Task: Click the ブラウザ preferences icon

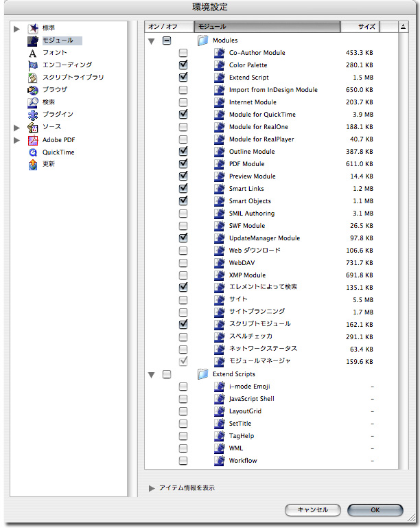Action: tap(32, 90)
